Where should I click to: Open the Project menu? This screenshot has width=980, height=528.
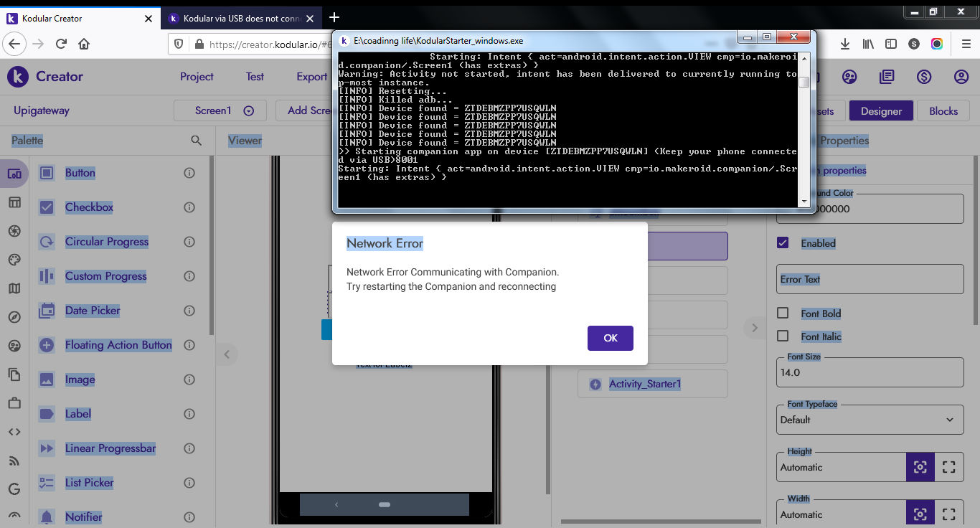pyautogui.click(x=197, y=77)
